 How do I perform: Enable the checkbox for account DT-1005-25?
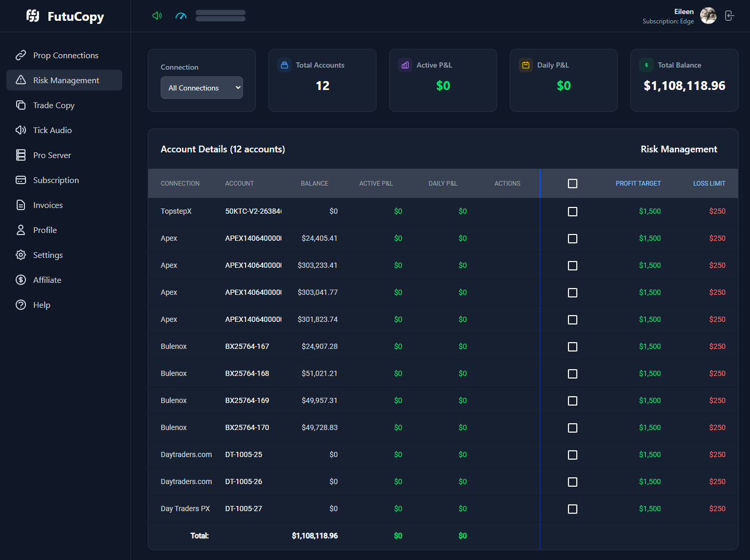[573, 454]
